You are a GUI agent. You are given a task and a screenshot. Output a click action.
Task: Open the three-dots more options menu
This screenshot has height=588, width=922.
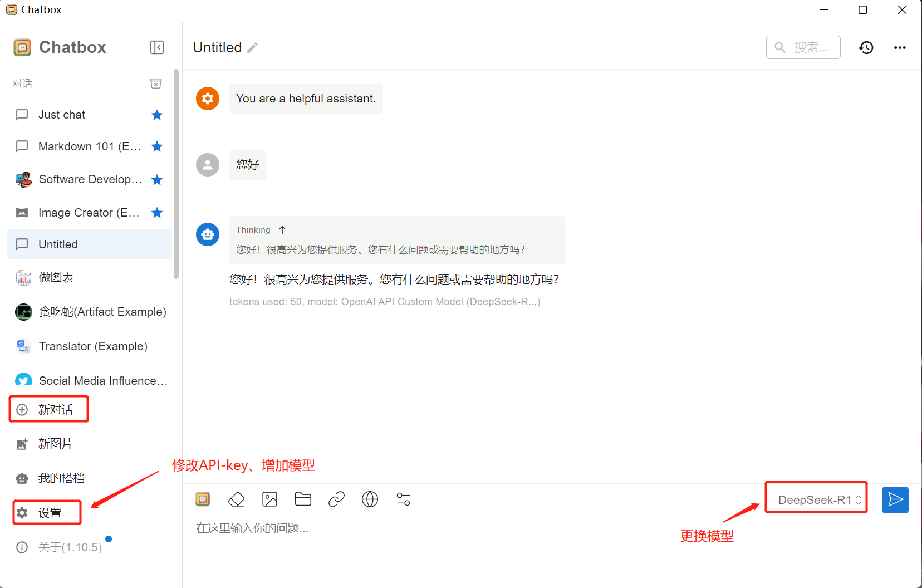pyautogui.click(x=900, y=48)
